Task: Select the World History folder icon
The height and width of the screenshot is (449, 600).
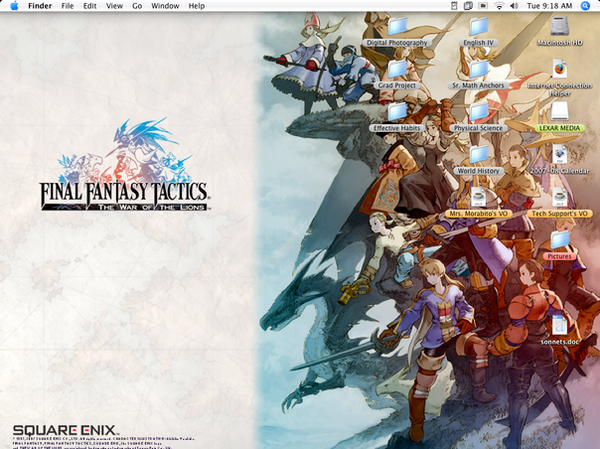Action: tap(479, 155)
